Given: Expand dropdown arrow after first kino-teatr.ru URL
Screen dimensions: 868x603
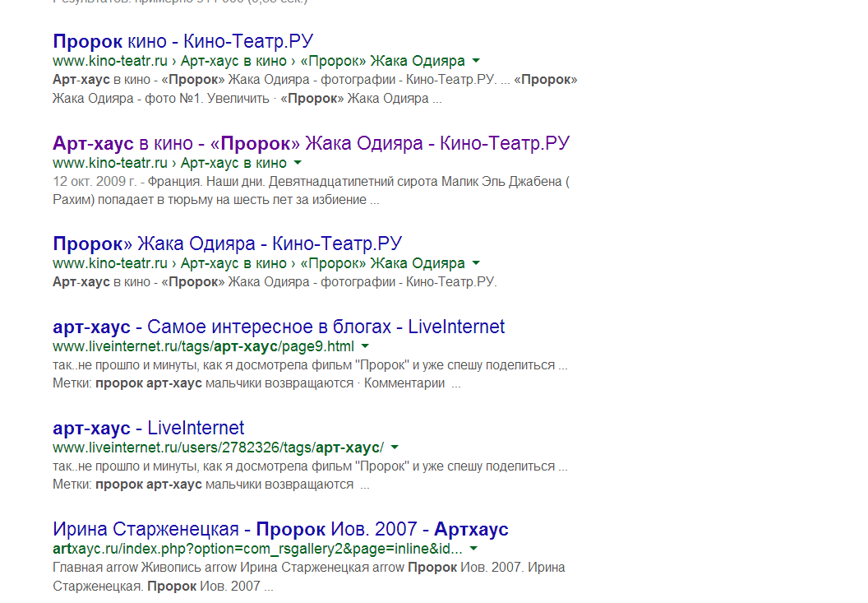Looking at the screenshot, I should [476, 60].
